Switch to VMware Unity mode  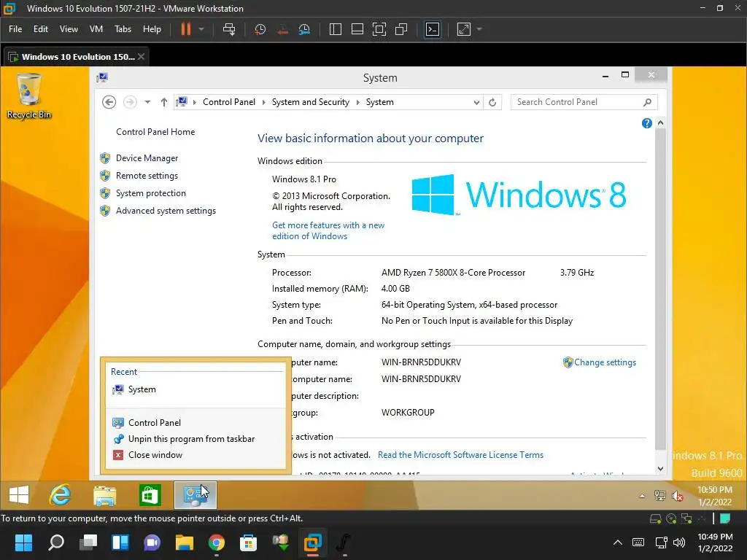401,29
